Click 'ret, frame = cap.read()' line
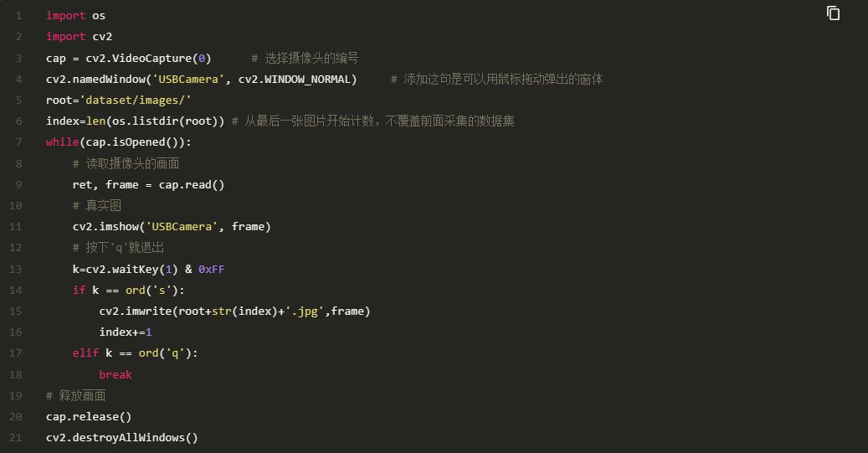The image size is (868, 453). (x=148, y=185)
